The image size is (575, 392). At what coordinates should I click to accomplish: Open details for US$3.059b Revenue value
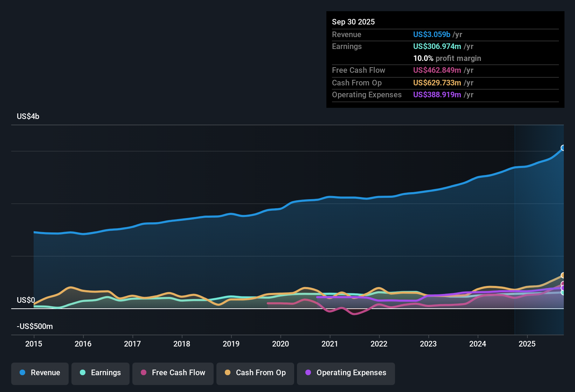tap(431, 34)
